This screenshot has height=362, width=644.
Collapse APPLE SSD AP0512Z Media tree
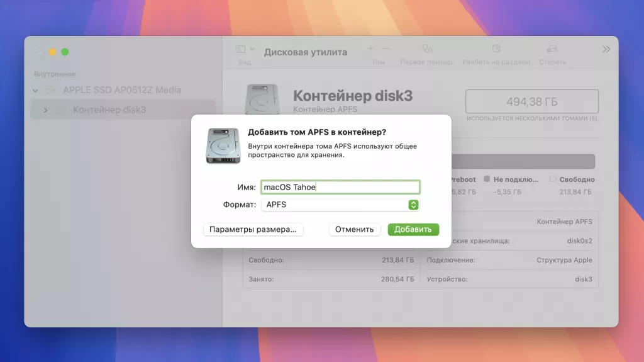tap(35, 90)
